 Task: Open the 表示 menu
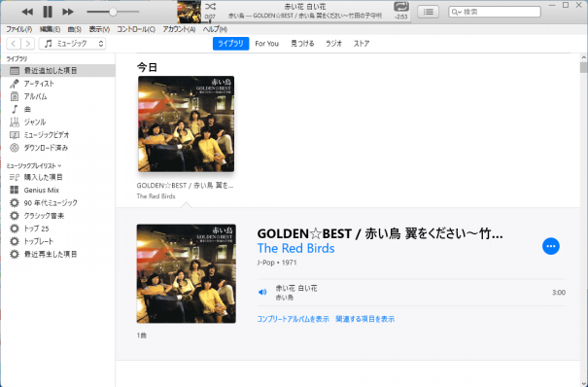click(99, 29)
